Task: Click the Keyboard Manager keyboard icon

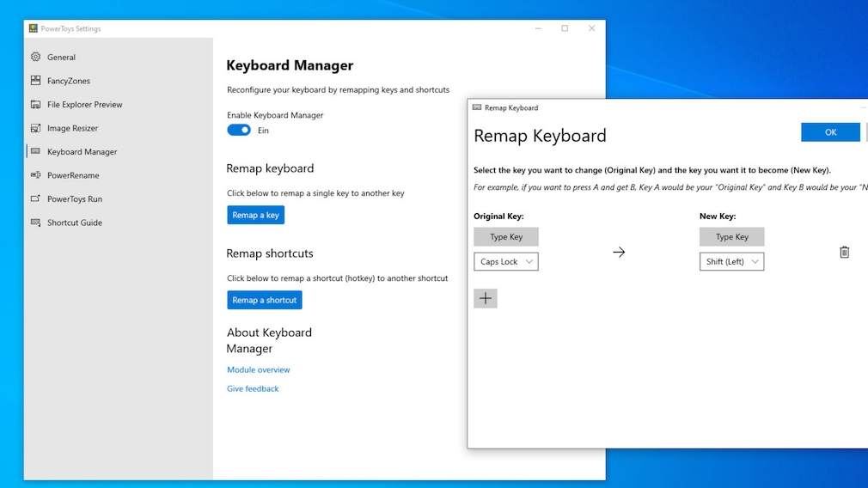Action: coord(36,151)
